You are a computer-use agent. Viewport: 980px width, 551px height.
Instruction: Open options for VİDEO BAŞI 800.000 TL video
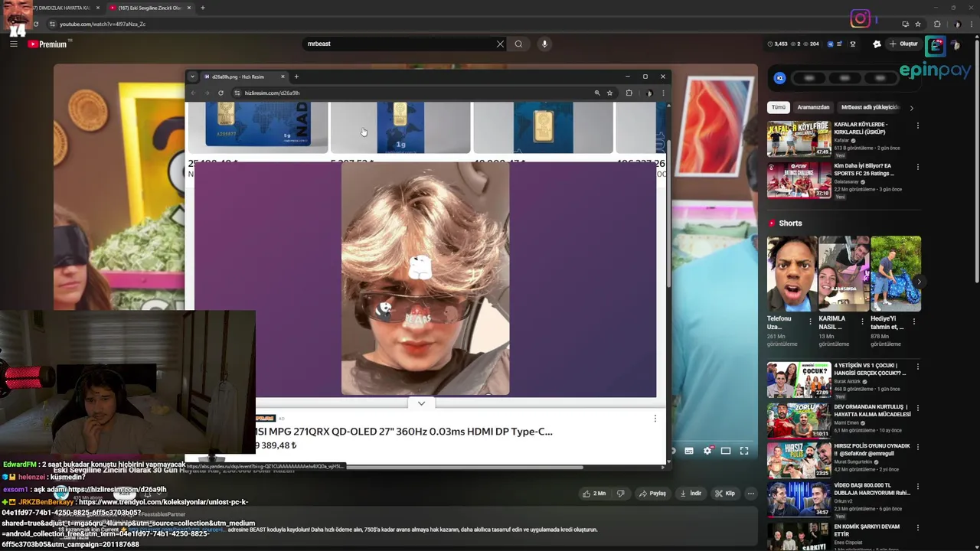917,487
